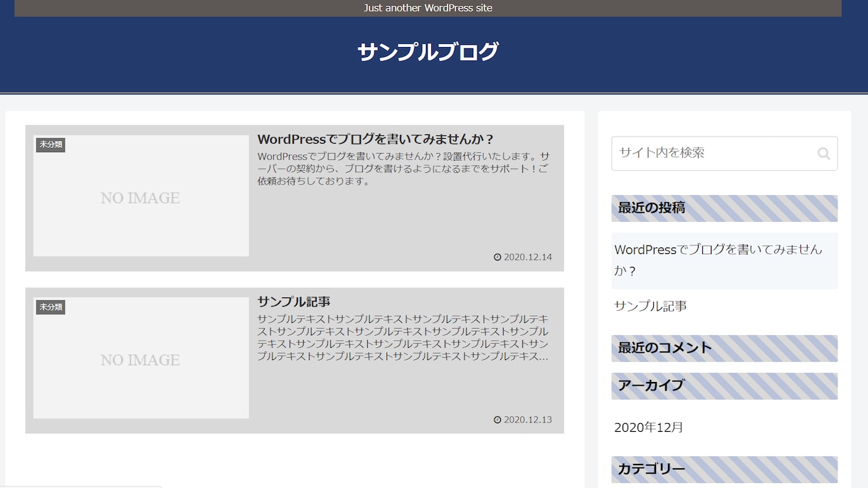Click the NO IMAGE thumbnail of the サンプル記事 post
The height and width of the screenshot is (488, 868).
pos(141,358)
